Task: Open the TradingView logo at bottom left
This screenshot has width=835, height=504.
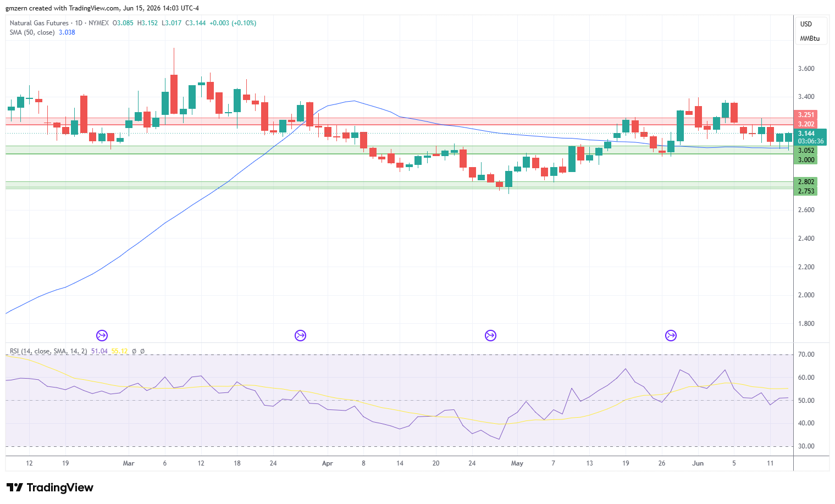Action: (x=50, y=488)
